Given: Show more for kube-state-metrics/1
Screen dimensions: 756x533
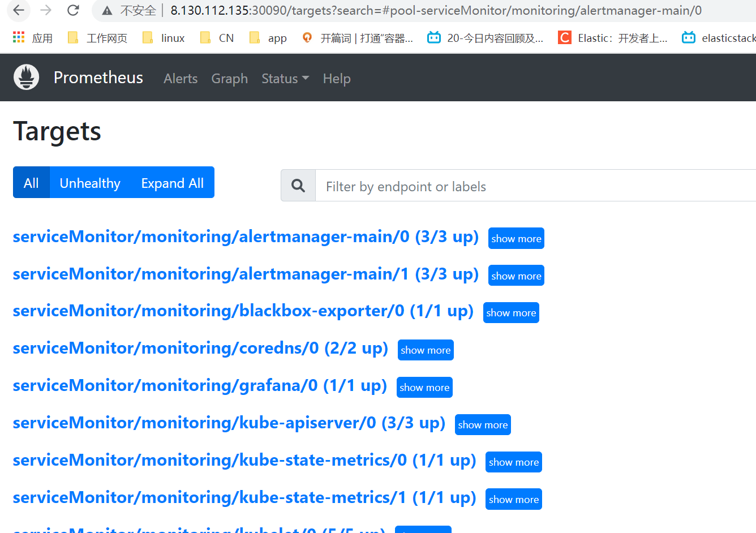Looking at the screenshot, I should coord(514,499).
